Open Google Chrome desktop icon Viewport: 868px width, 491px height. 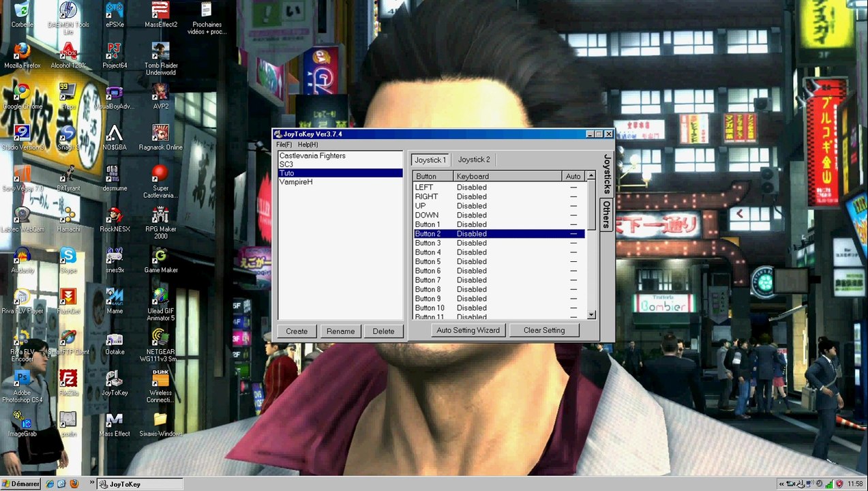pyautogui.click(x=22, y=96)
